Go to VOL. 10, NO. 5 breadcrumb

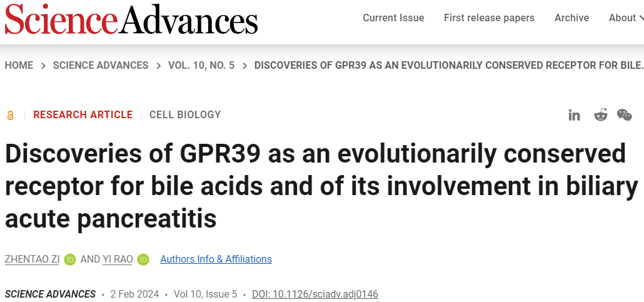coord(201,65)
